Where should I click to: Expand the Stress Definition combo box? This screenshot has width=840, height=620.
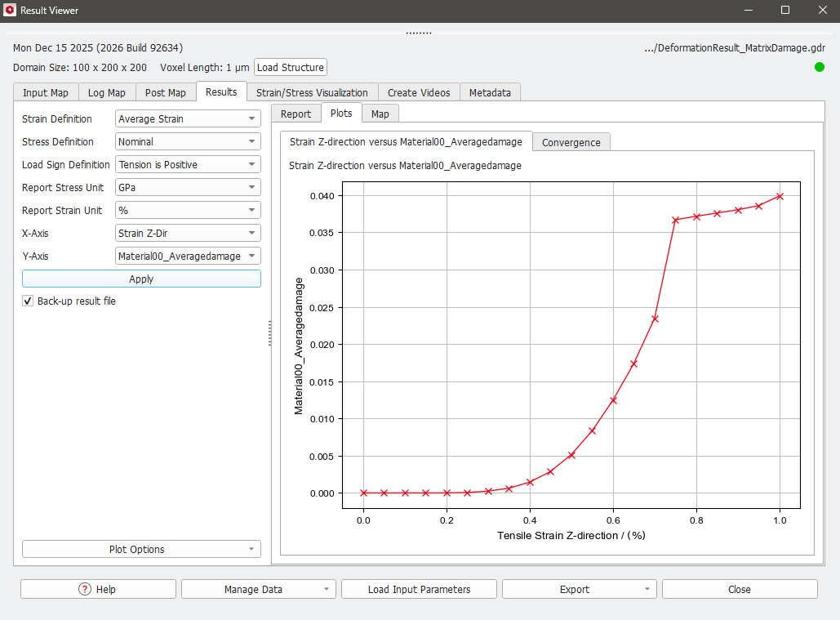pyautogui.click(x=188, y=142)
